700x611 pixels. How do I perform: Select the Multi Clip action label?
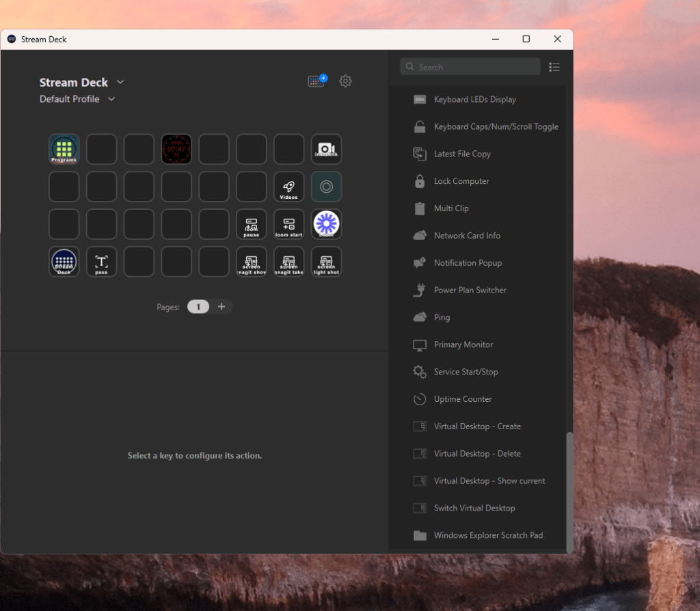[x=451, y=208]
